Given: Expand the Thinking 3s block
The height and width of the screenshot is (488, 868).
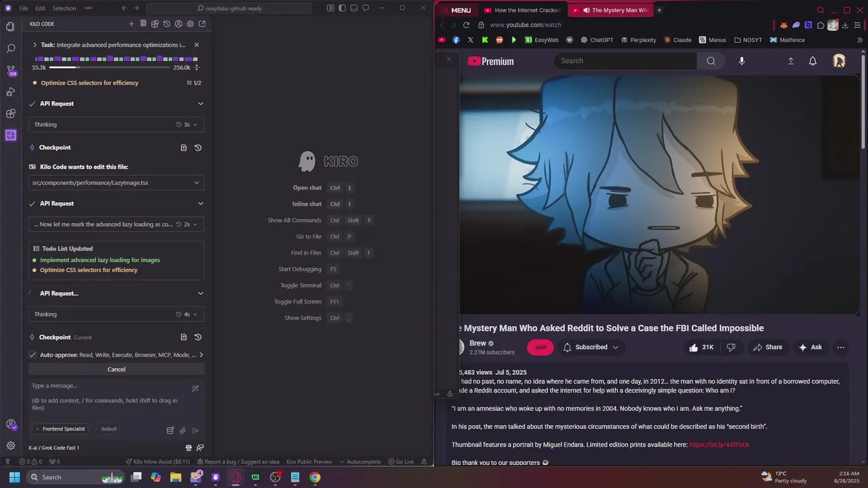Looking at the screenshot, I should coord(117,124).
